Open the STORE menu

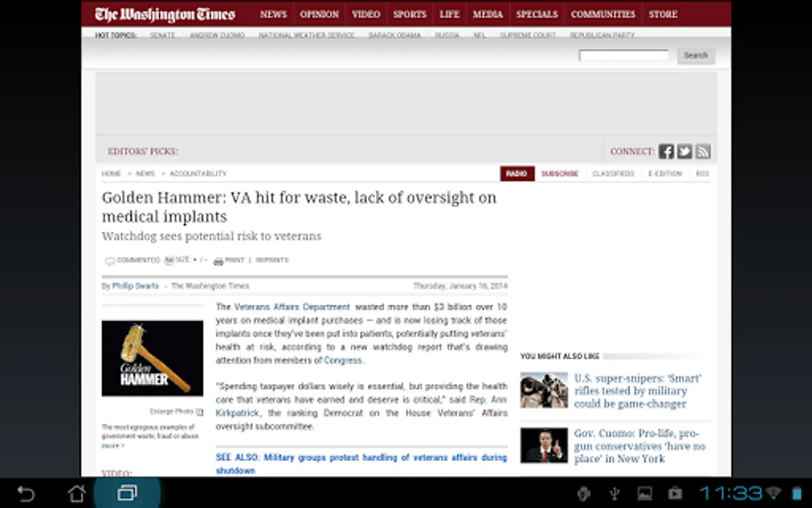663,14
